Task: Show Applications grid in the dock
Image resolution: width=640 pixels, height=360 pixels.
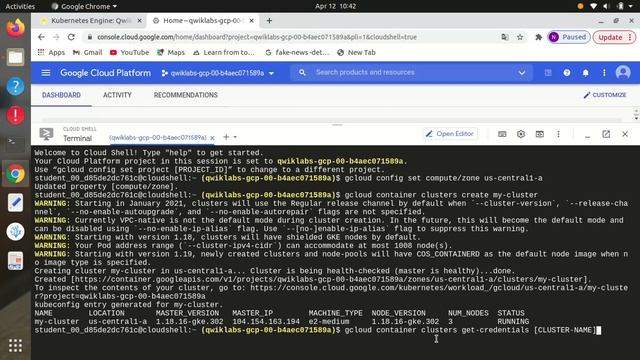Action: coord(15,346)
